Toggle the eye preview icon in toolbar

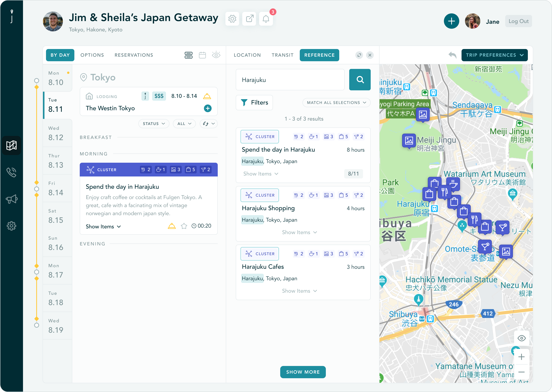click(216, 55)
